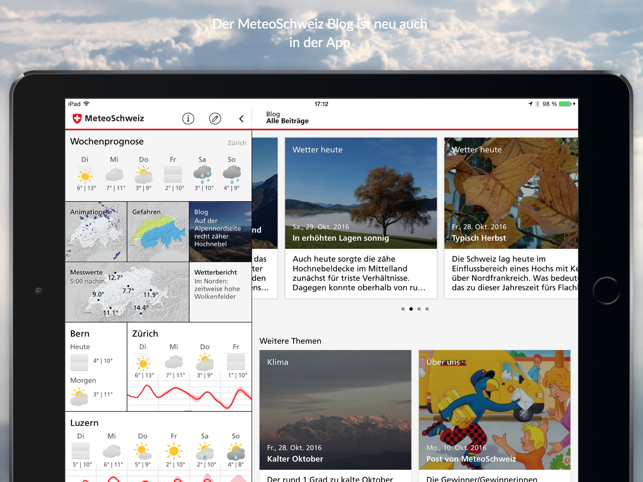Tap Zürich label in Wochenprognose
This screenshot has height=482, width=643.
click(237, 143)
